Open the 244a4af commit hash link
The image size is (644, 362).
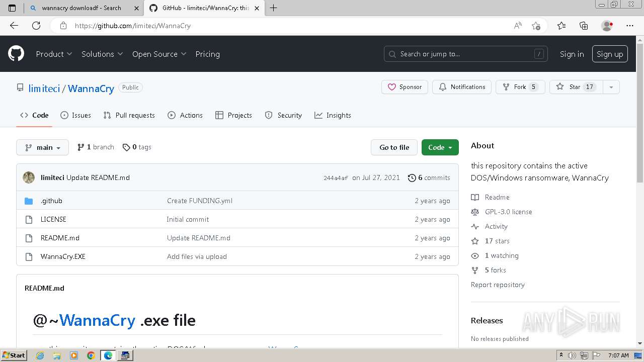tap(336, 178)
